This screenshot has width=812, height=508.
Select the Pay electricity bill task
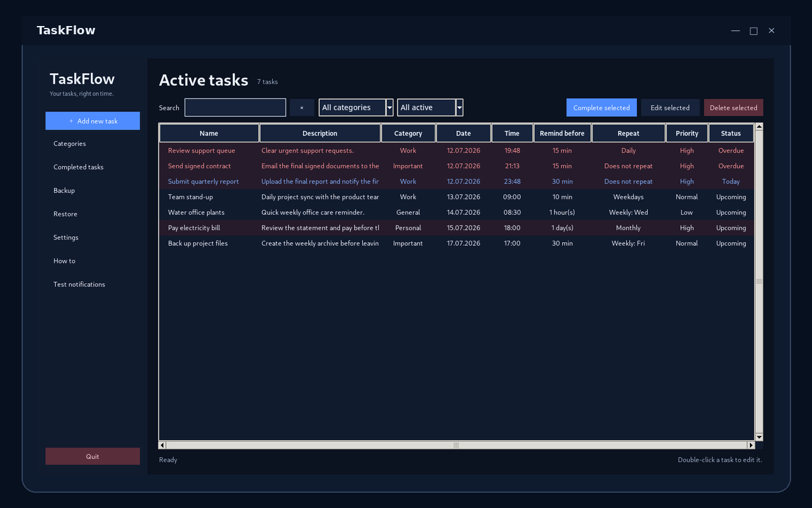pyautogui.click(x=457, y=228)
